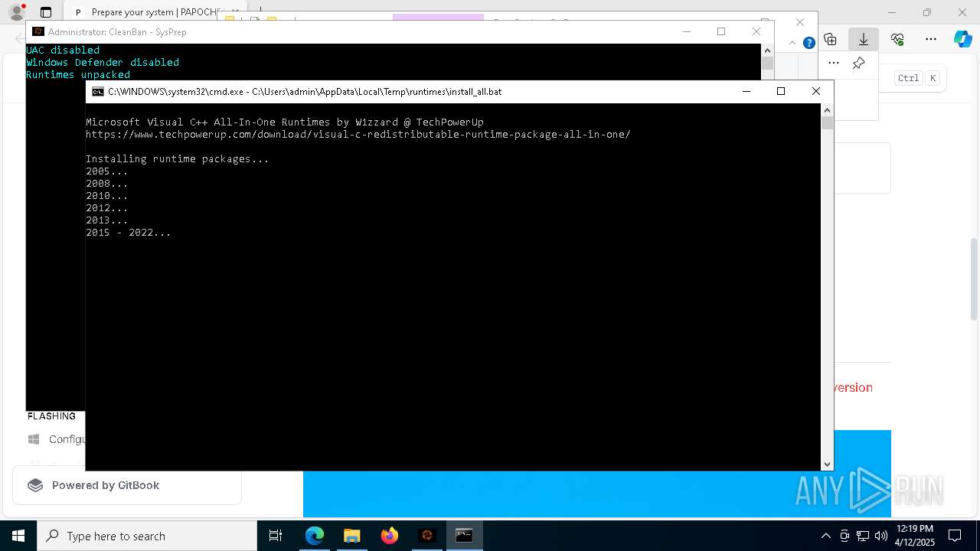980x551 pixels.
Task: Click the CleanBan SysPrep window title icon
Action: 38,31
